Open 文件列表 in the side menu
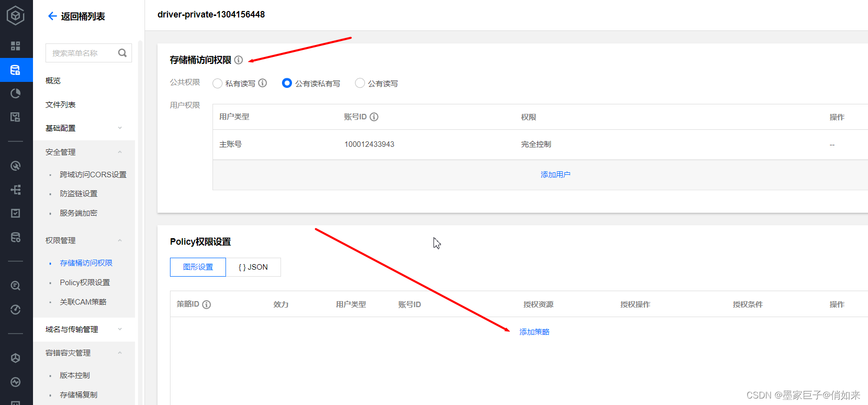This screenshot has height=405, width=868. 60,104
